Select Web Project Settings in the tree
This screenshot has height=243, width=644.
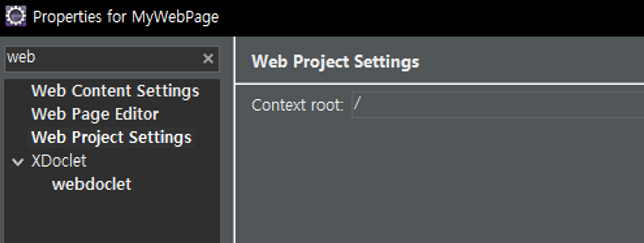(x=111, y=137)
